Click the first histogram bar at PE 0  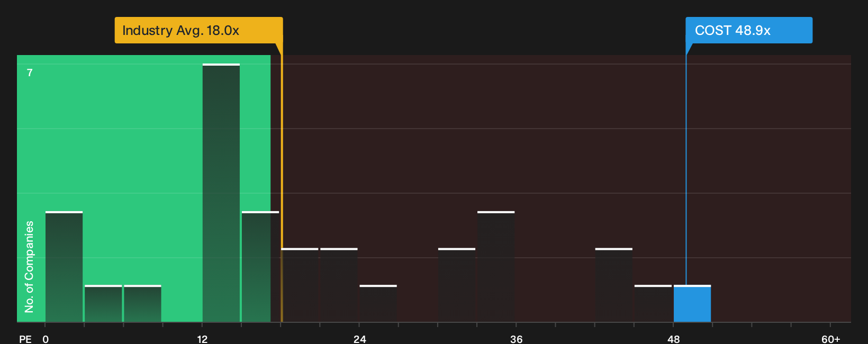pyautogui.click(x=64, y=266)
